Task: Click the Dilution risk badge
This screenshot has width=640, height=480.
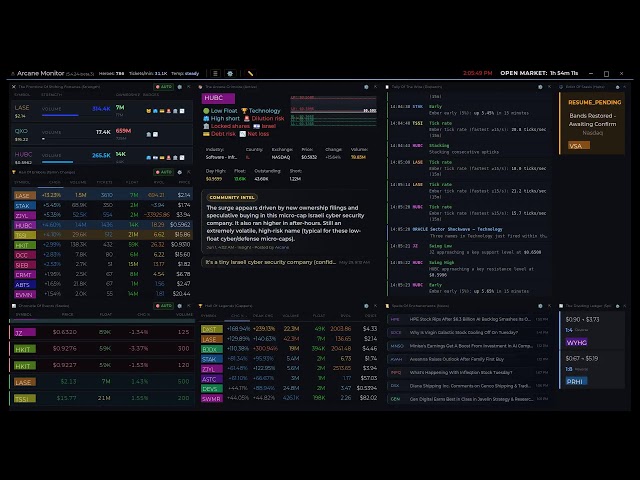Action: [x=264, y=118]
